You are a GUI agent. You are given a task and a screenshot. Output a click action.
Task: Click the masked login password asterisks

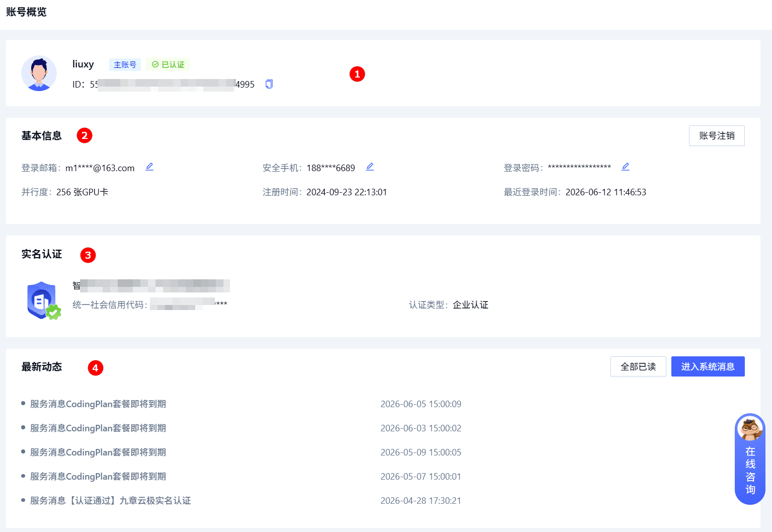[x=579, y=167]
